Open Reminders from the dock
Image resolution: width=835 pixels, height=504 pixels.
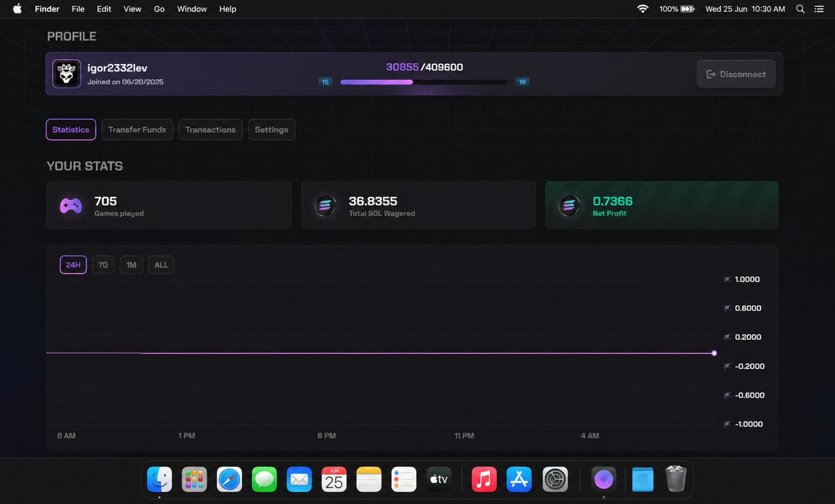404,479
